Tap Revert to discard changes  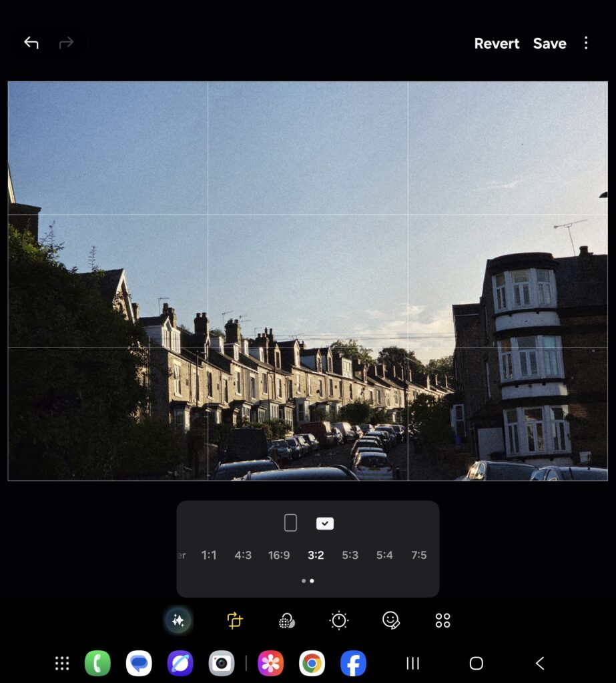[x=497, y=43]
